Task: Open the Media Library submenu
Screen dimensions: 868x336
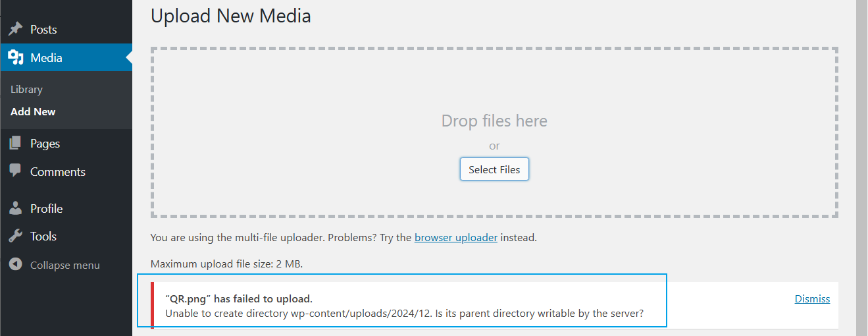Action: [x=26, y=90]
